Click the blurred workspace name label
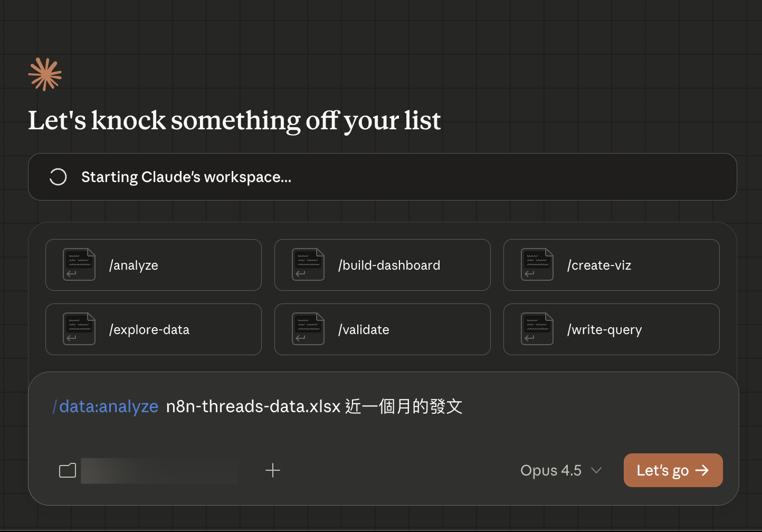 [x=158, y=470]
